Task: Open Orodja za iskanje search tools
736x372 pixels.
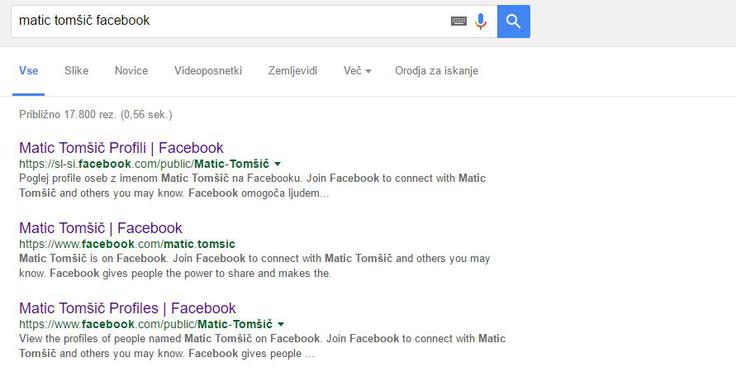Action: 437,71
